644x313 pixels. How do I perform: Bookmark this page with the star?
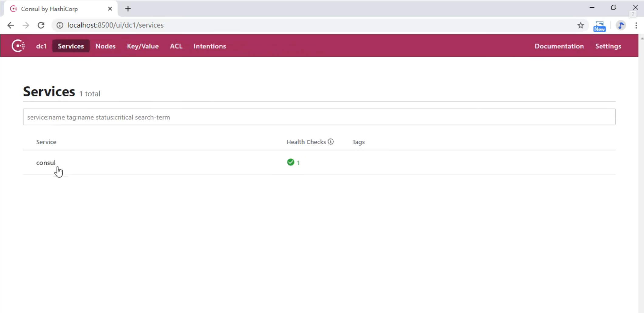coord(581,25)
